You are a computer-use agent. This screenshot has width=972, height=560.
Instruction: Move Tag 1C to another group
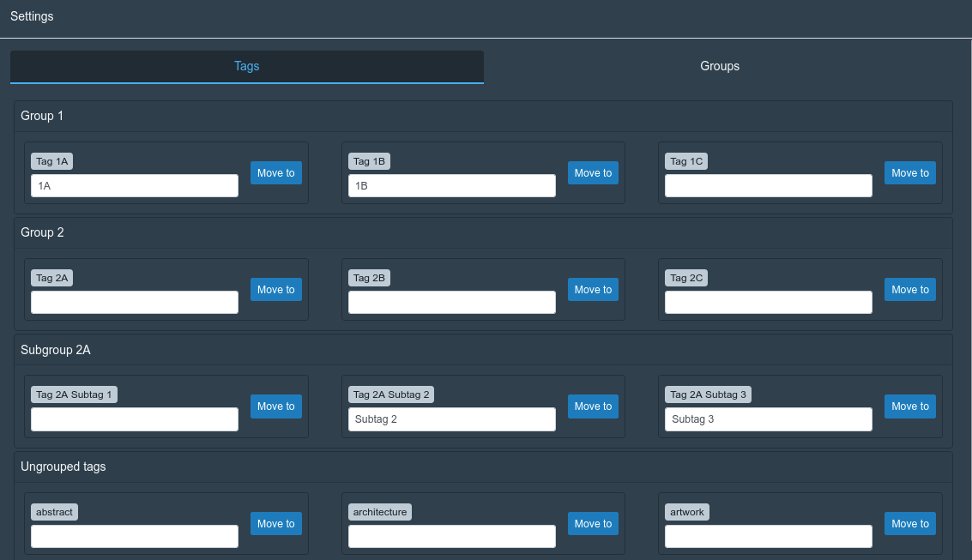[x=909, y=173]
